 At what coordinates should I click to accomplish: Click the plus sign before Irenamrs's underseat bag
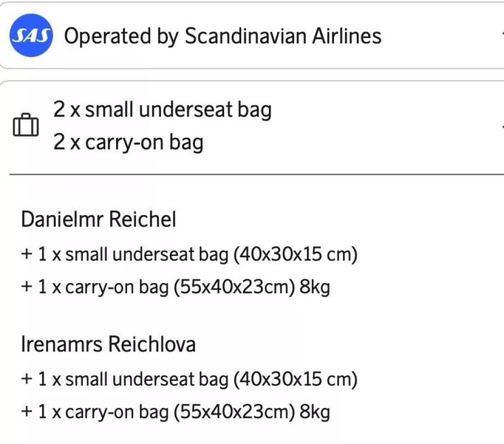coord(26,379)
